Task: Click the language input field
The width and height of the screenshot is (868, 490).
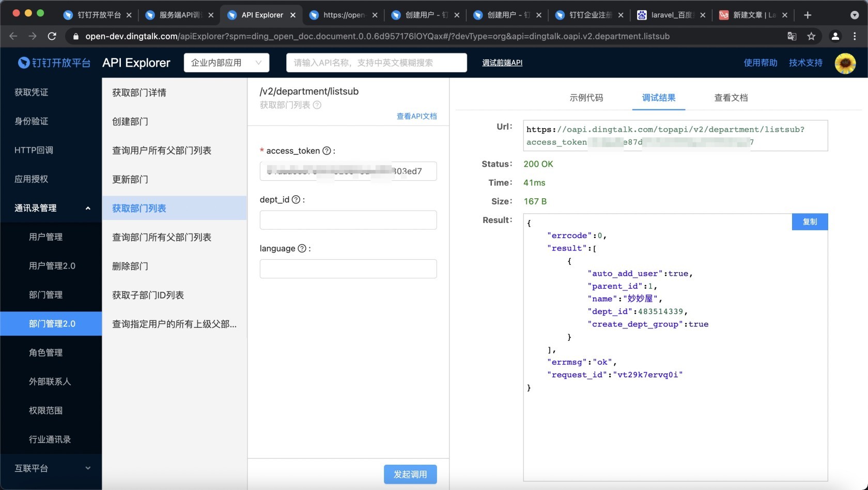Action: click(348, 268)
